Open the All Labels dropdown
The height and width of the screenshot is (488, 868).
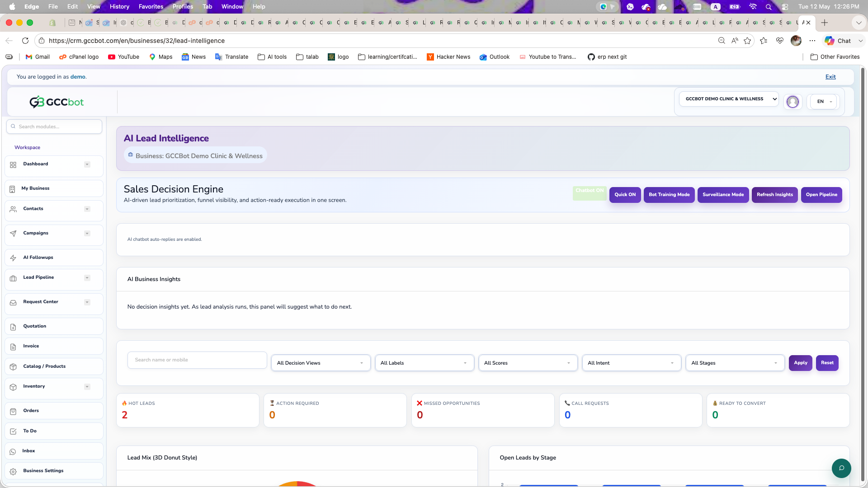[424, 363]
